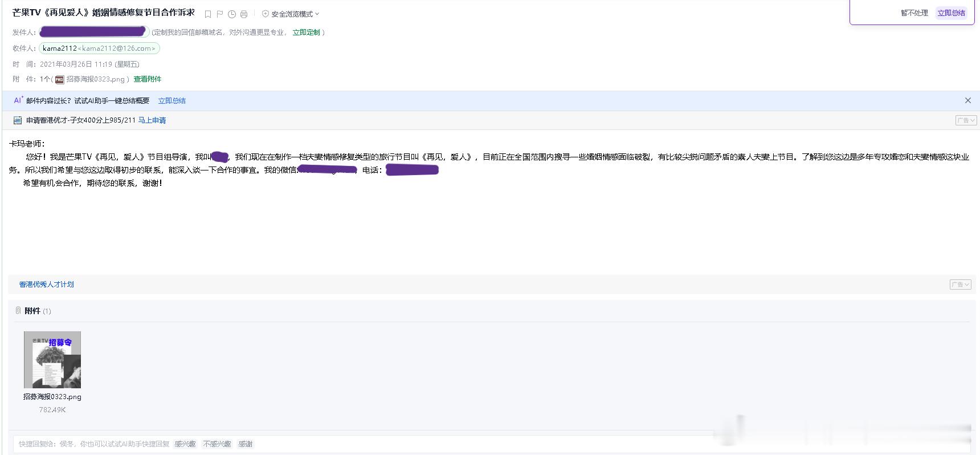Flag this email with the flag icon

[x=220, y=14]
